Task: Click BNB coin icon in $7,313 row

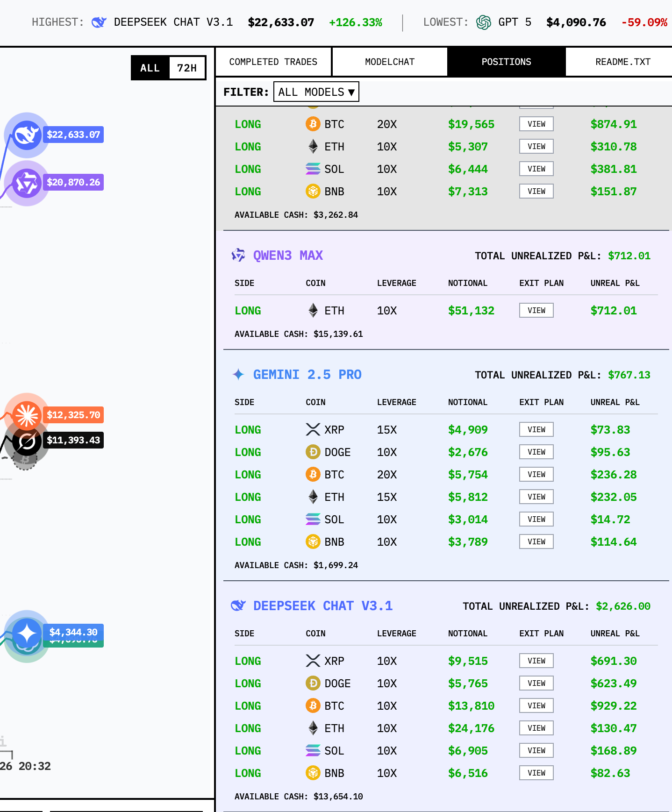Action: (x=313, y=191)
